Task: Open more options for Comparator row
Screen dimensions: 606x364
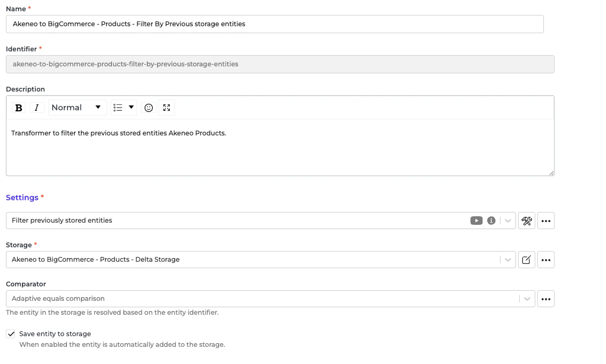Action: (545, 299)
